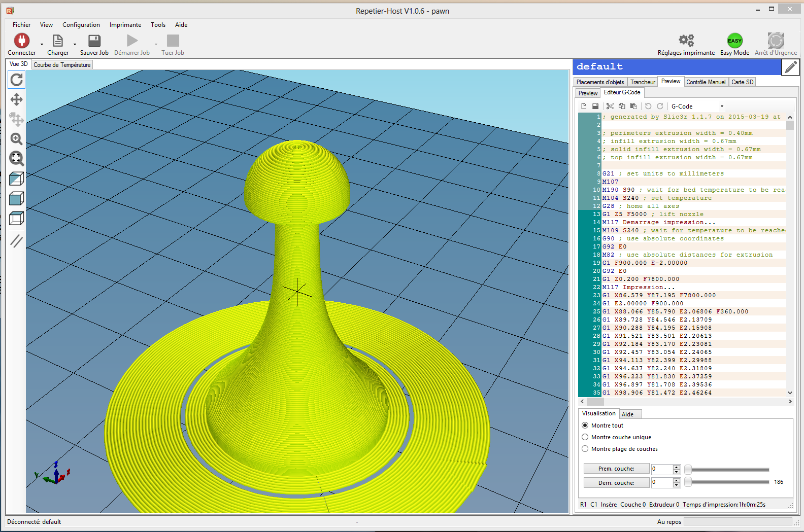Switch to the Preview sub-tab
This screenshot has width=804, height=532.
[x=588, y=93]
